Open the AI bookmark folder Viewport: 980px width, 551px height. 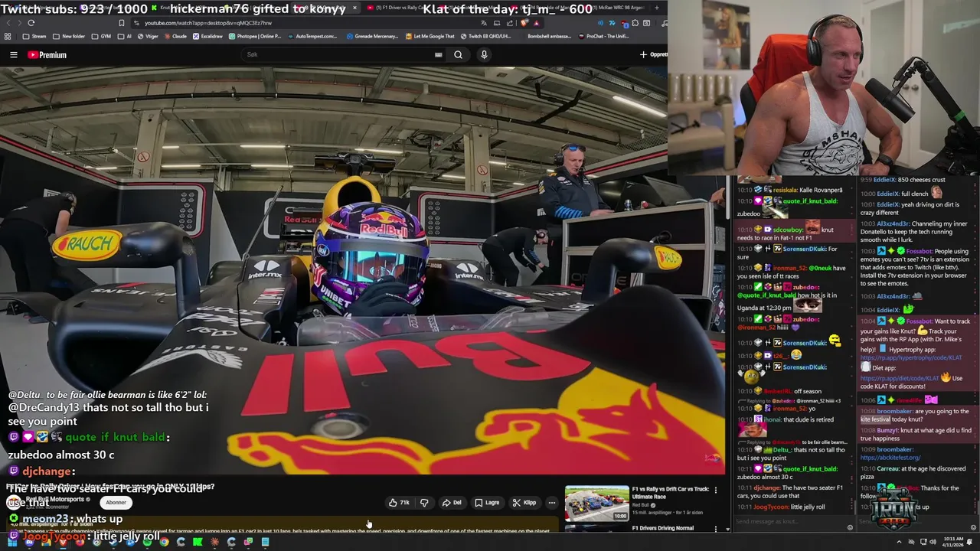125,36
